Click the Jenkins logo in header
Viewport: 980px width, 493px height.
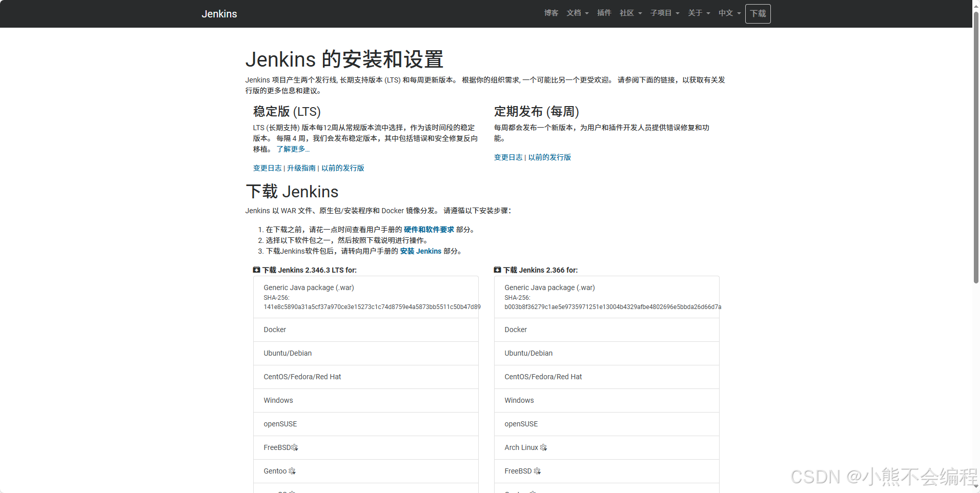pyautogui.click(x=219, y=14)
